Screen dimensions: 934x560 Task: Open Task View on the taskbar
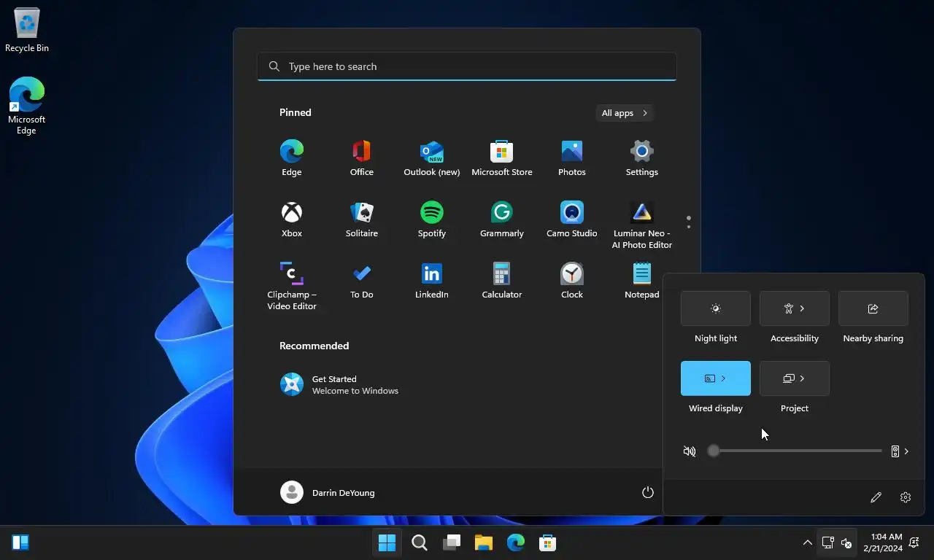452,542
